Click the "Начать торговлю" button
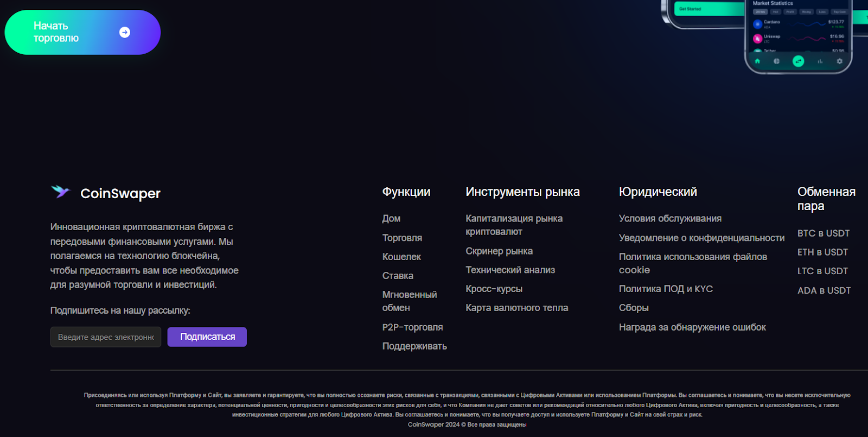 point(82,32)
